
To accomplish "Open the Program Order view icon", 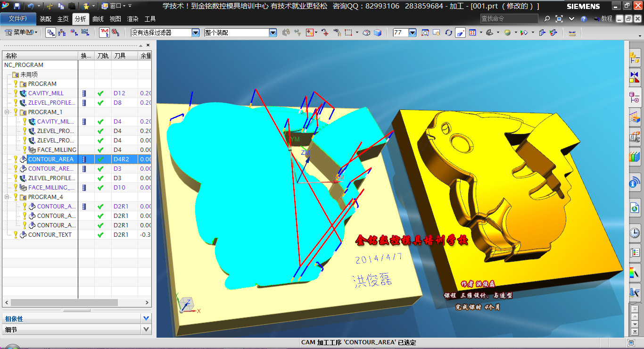I will tap(51, 33).
